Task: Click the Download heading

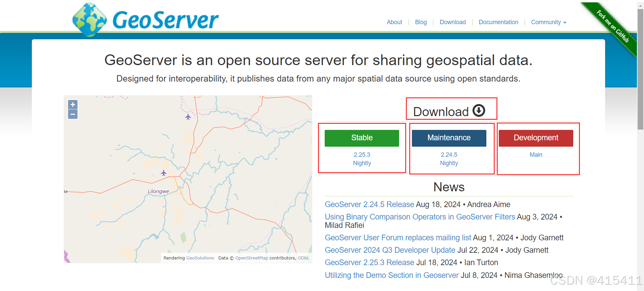Action: pyautogui.click(x=441, y=112)
